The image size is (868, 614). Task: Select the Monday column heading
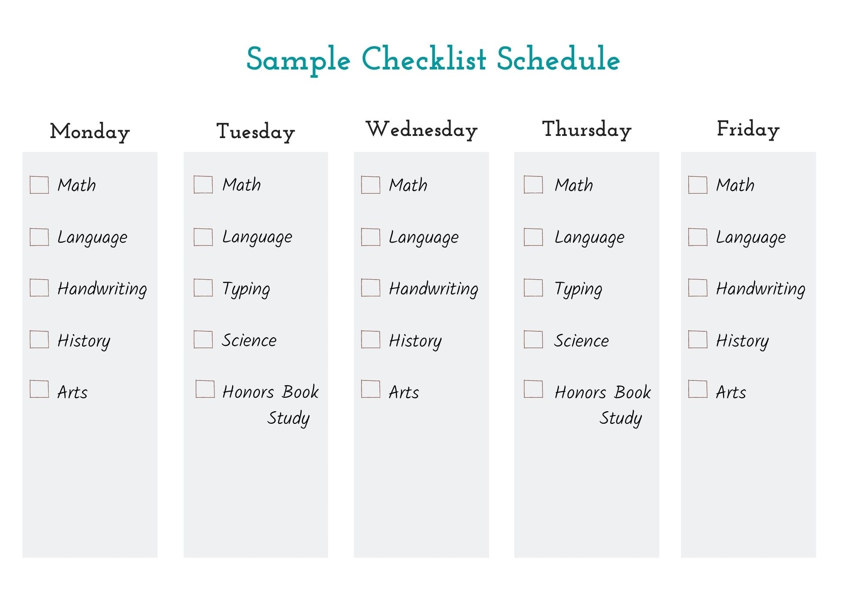pos(90,131)
